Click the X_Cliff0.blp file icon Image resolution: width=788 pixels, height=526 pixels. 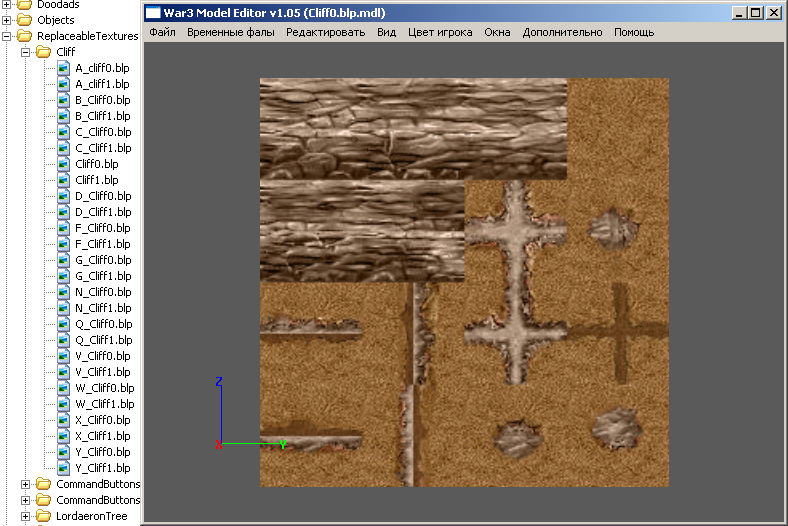click(x=63, y=420)
